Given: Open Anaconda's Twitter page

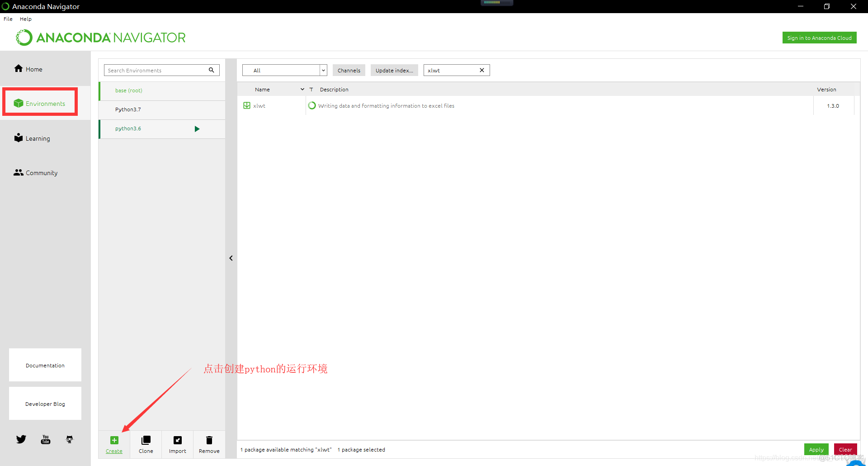Looking at the screenshot, I should (21, 439).
